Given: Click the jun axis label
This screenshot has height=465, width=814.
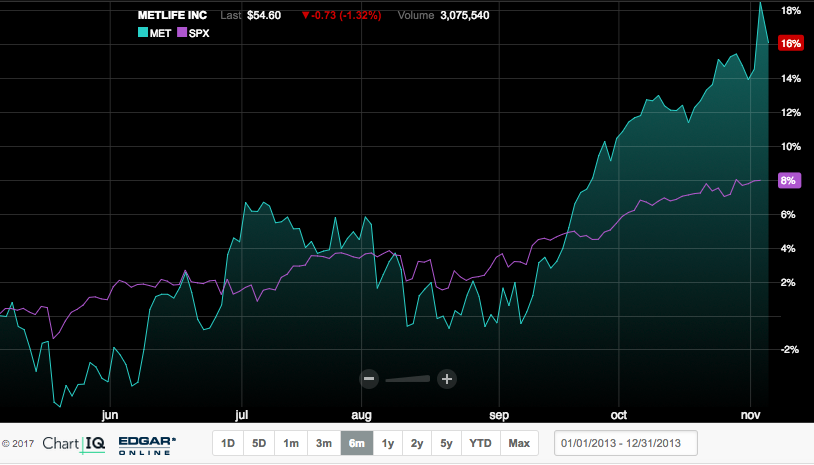Looking at the screenshot, I should (110, 415).
